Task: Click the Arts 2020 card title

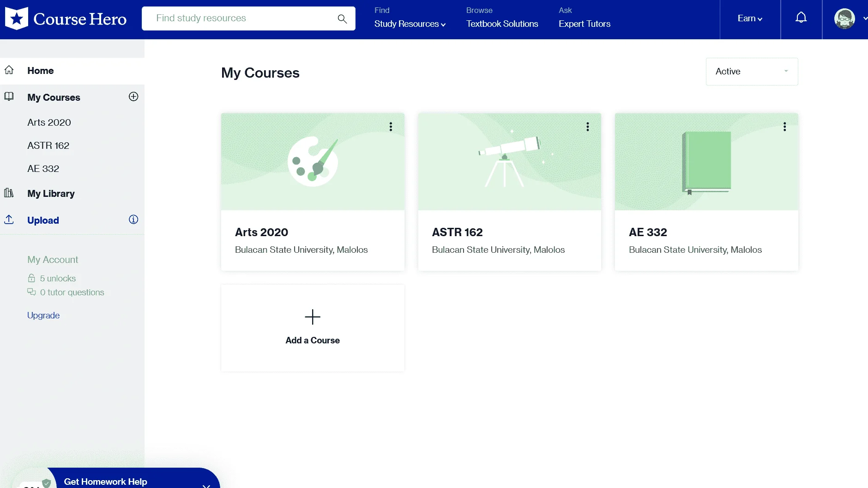Action: click(x=261, y=232)
